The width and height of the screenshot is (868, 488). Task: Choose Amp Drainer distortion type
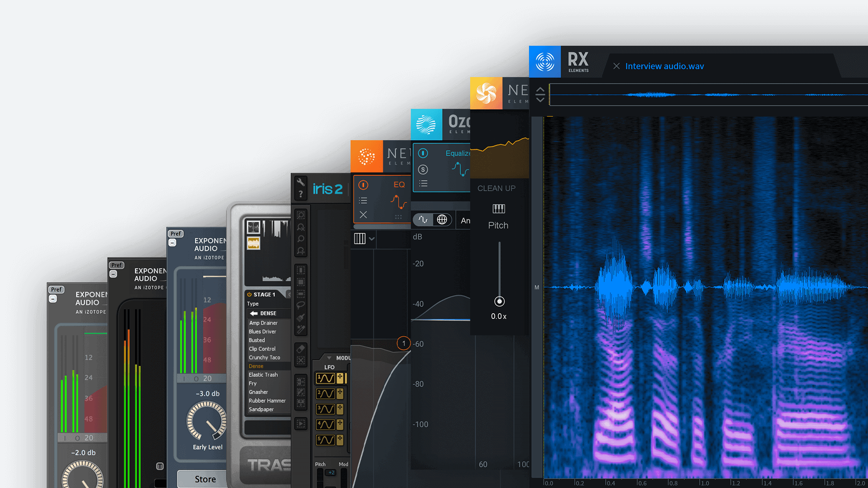(263, 323)
